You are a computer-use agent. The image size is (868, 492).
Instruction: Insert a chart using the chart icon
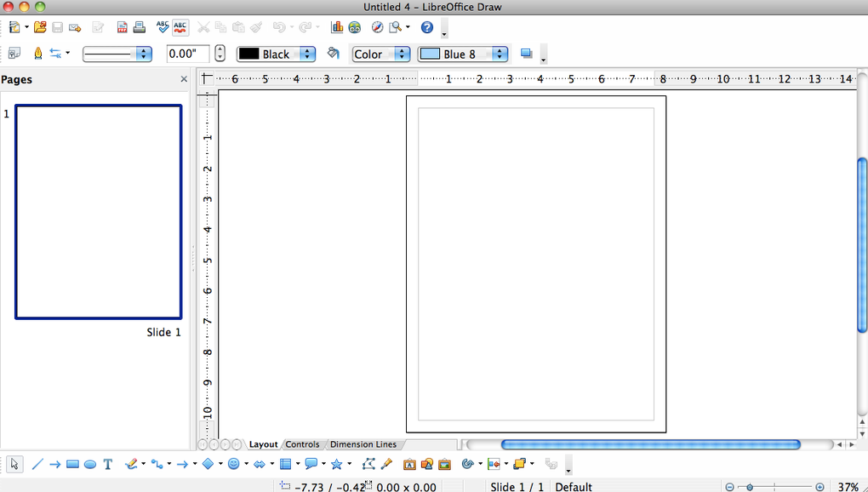(x=337, y=27)
